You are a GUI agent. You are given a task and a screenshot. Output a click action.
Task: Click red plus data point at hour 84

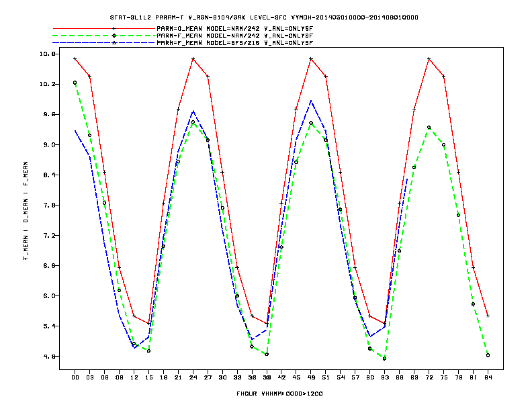[488, 316]
